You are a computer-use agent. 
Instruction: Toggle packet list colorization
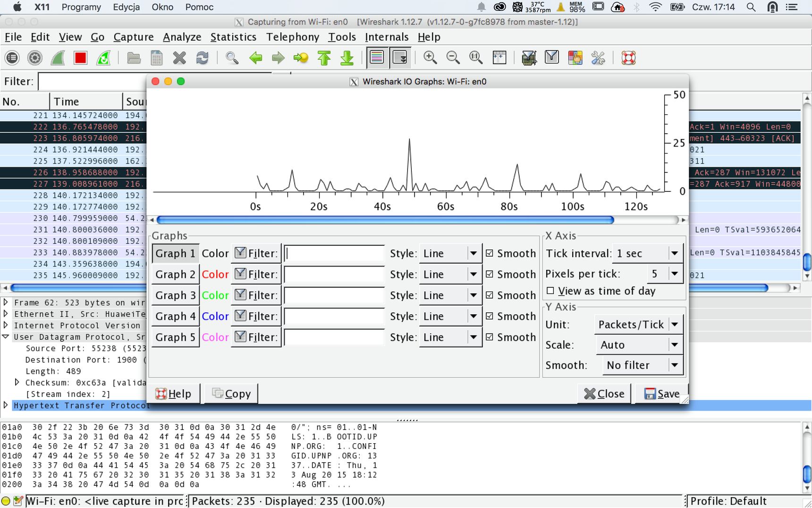377,58
